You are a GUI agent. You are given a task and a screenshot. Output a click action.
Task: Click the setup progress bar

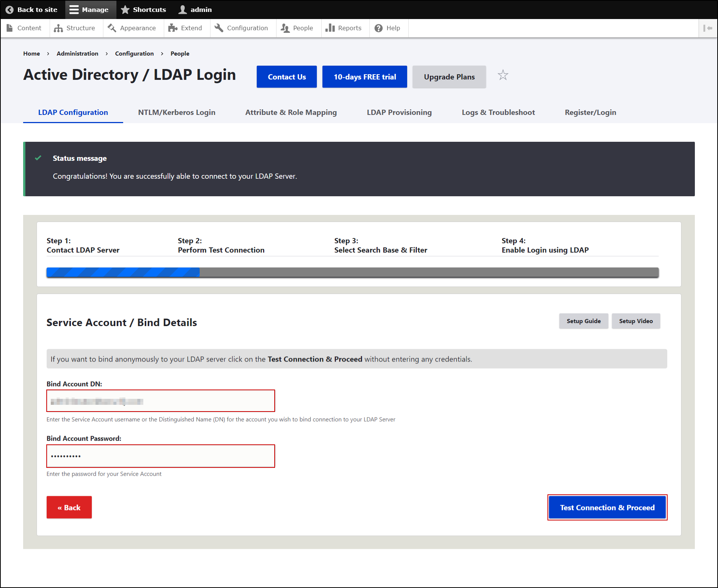[x=353, y=272]
